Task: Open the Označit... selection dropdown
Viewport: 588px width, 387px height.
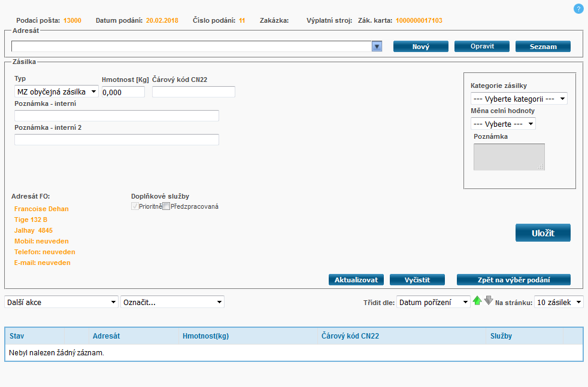Action: coord(172,302)
